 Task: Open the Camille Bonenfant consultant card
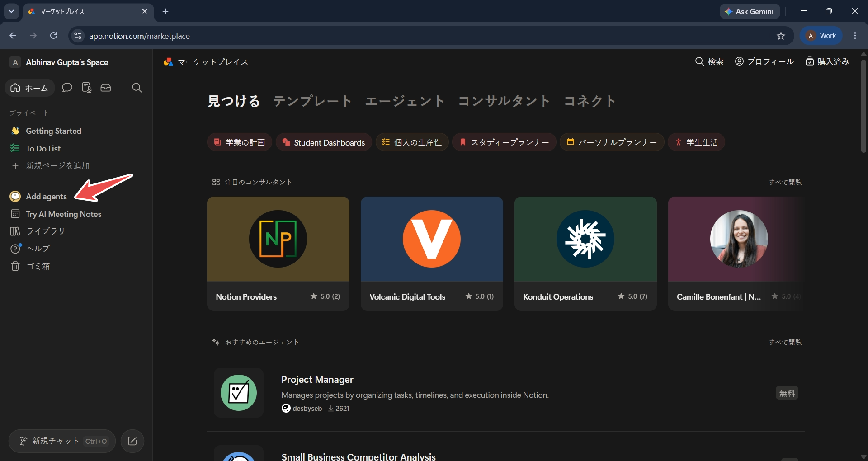tap(736, 254)
